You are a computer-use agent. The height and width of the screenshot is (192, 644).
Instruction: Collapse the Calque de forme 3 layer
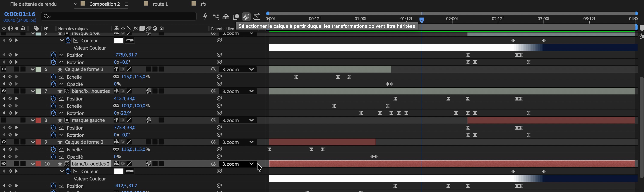33,69
